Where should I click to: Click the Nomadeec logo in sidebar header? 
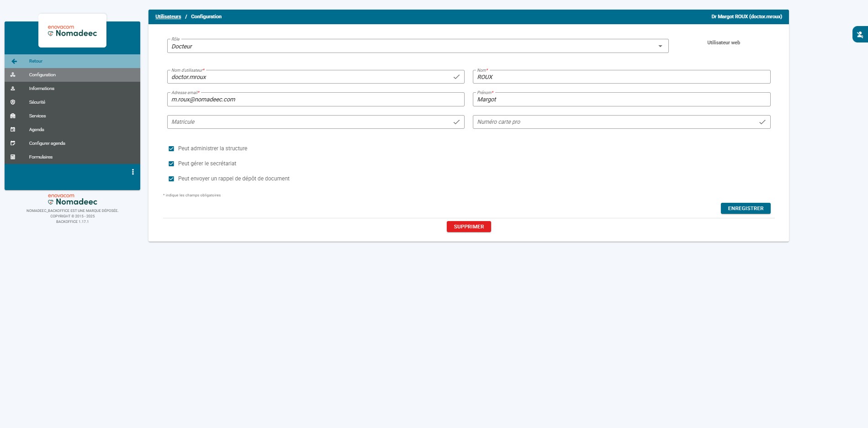[x=72, y=31]
